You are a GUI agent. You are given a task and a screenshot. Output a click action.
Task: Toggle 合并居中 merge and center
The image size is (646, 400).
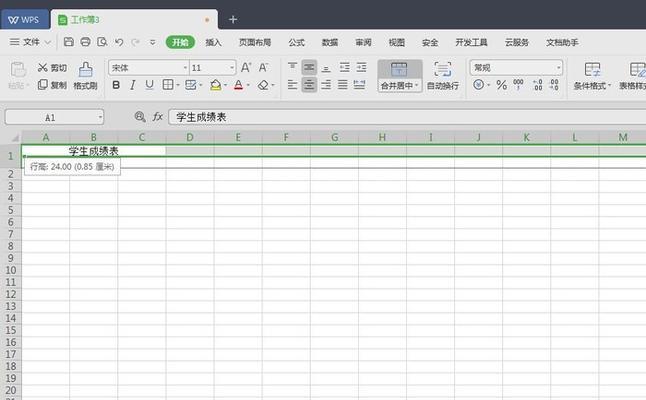400,76
